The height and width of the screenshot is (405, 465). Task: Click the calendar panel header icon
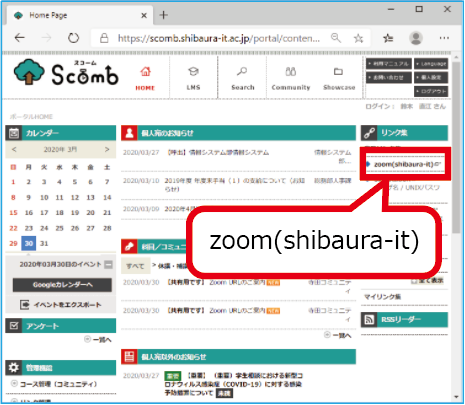pos(14,133)
